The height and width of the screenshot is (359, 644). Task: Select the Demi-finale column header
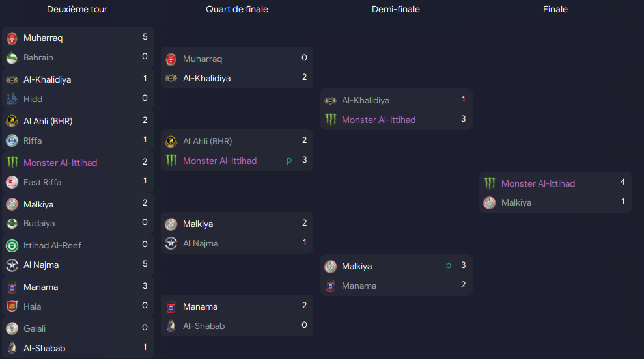pos(396,10)
